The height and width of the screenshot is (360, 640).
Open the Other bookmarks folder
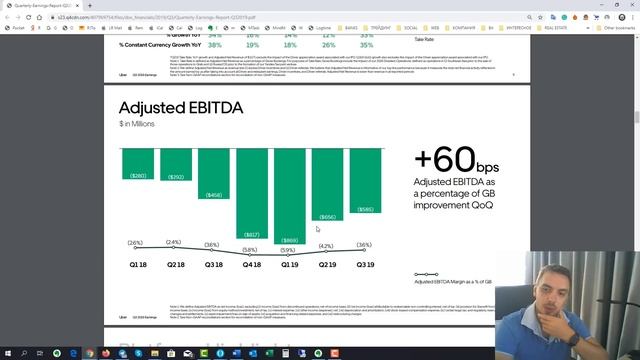tap(616, 28)
